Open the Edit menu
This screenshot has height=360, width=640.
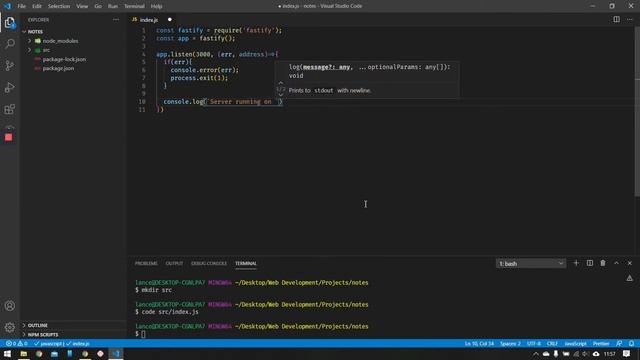pos(37,6)
